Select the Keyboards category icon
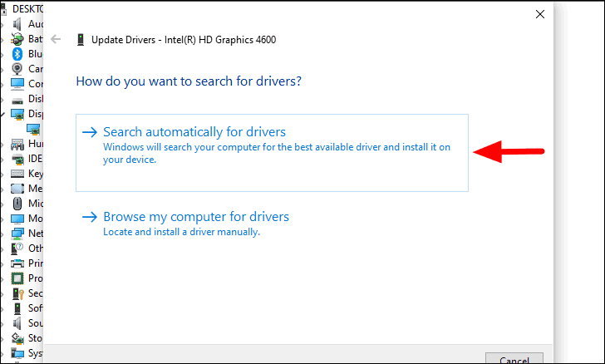 (17, 174)
